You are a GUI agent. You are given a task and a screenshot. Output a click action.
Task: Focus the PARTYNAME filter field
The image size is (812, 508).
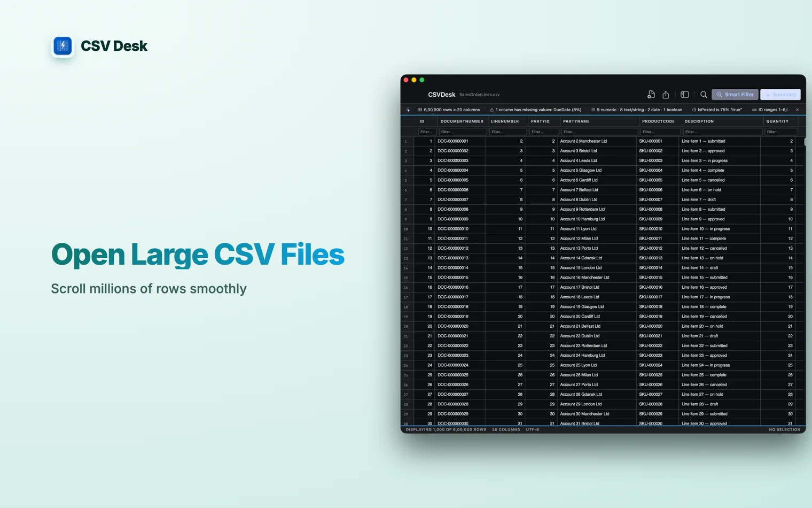coord(599,132)
